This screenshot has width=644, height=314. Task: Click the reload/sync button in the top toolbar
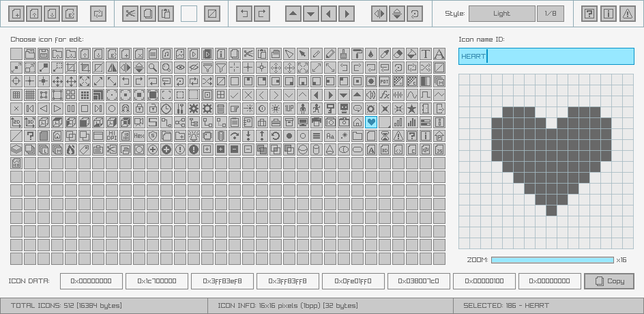pos(98,14)
